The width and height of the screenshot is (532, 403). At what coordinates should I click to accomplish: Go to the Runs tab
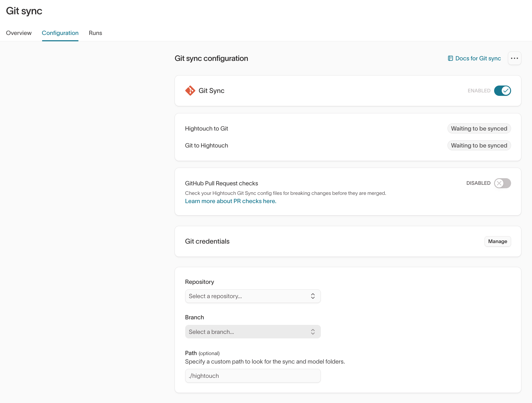point(95,33)
